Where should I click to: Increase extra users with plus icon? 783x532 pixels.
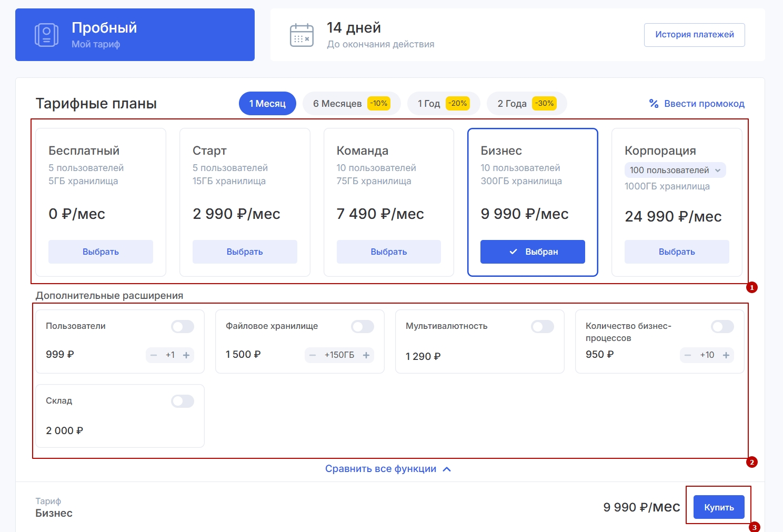click(186, 355)
